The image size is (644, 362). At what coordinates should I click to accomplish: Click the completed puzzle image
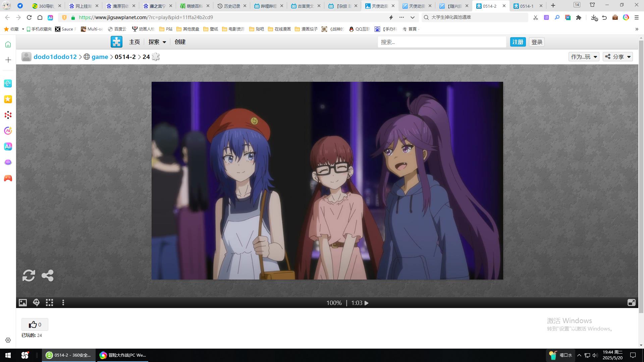tap(327, 181)
